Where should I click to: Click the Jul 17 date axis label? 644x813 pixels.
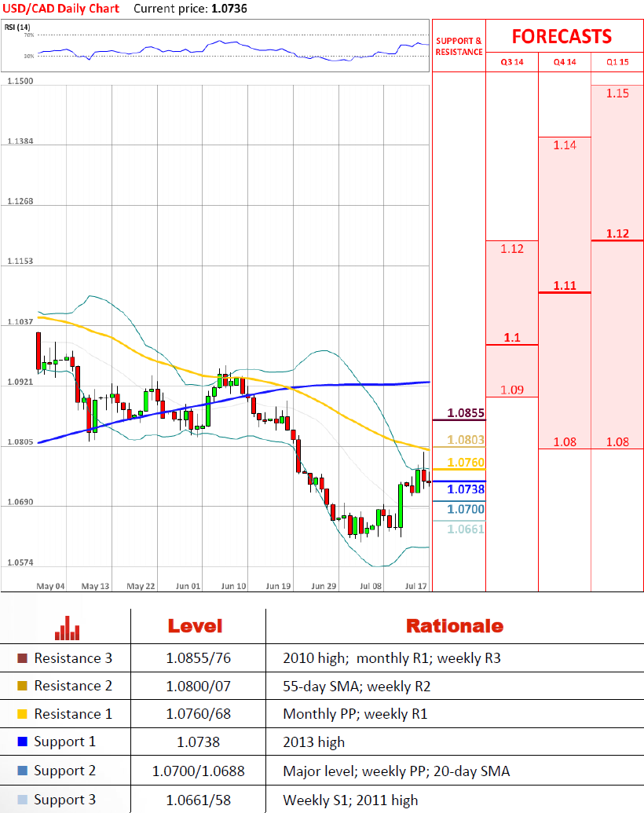pos(416,587)
